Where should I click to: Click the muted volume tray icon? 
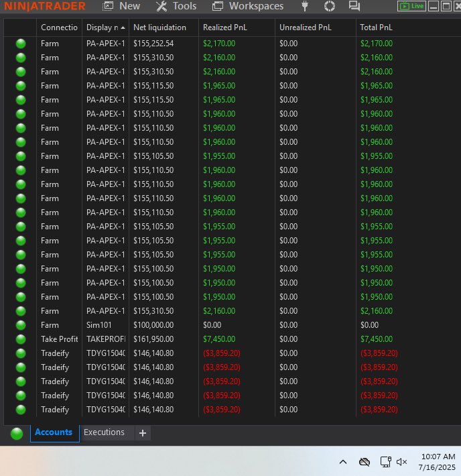401,462
